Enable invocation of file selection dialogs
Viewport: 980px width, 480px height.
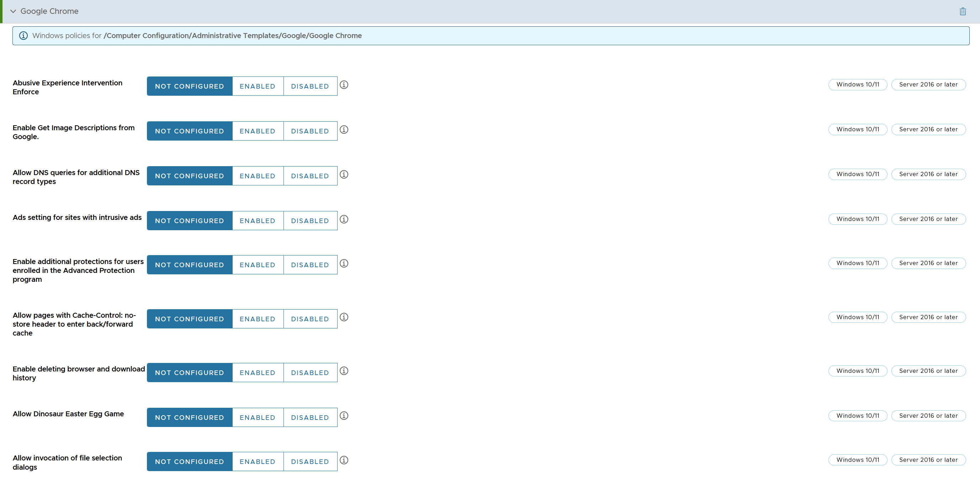coord(258,462)
